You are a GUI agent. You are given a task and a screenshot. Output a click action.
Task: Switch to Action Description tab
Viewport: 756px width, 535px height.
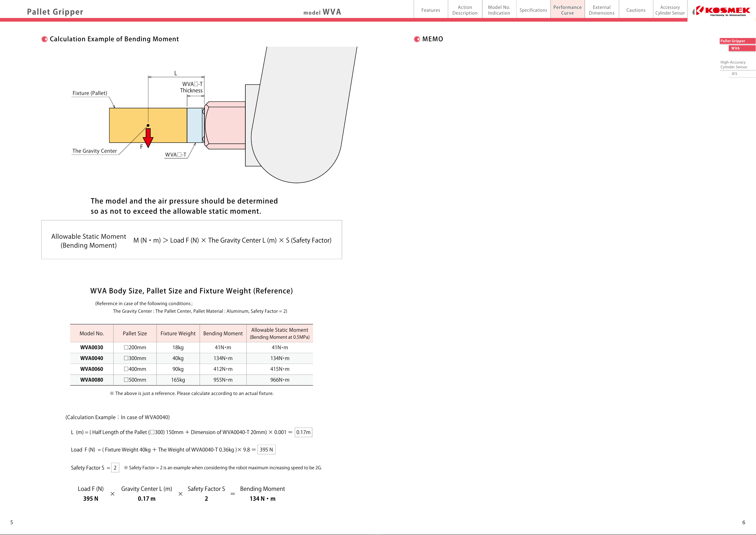coord(465,10)
